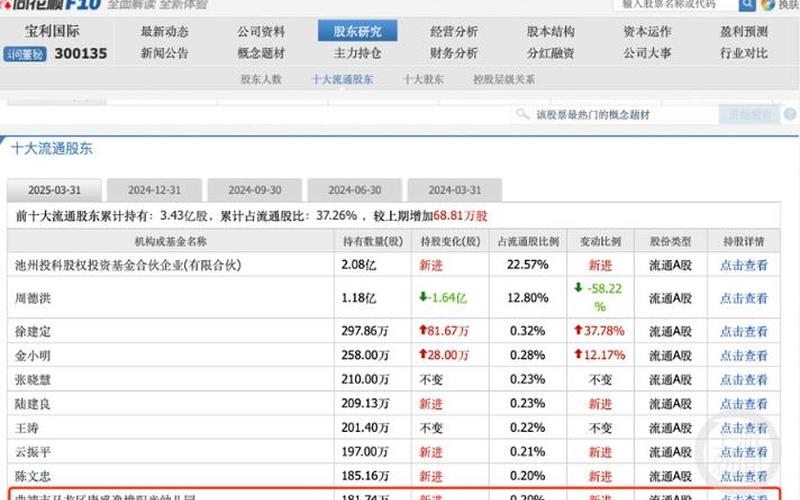Image resolution: width=800 pixels, height=500 pixels.
Task: Click the -1.64亿 holding change value
Action: point(443,298)
